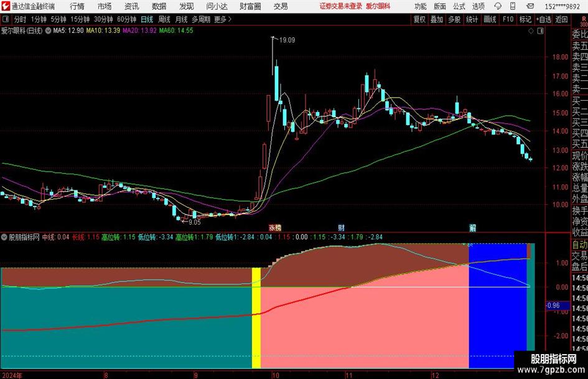The image size is (588, 379).
Task: Click the 高位转: 1.15 indicator value
Action: click(x=118, y=237)
